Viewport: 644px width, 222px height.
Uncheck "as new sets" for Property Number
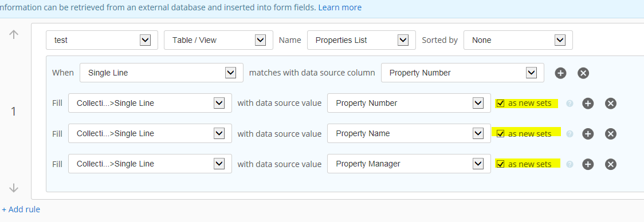point(500,104)
